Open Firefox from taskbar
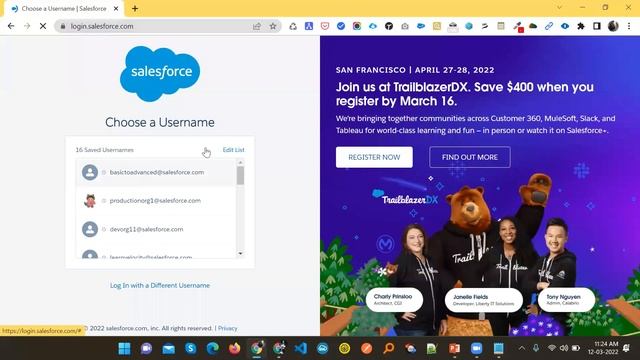Image resolution: width=640 pixels, height=360 pixels. coord(235,349)
